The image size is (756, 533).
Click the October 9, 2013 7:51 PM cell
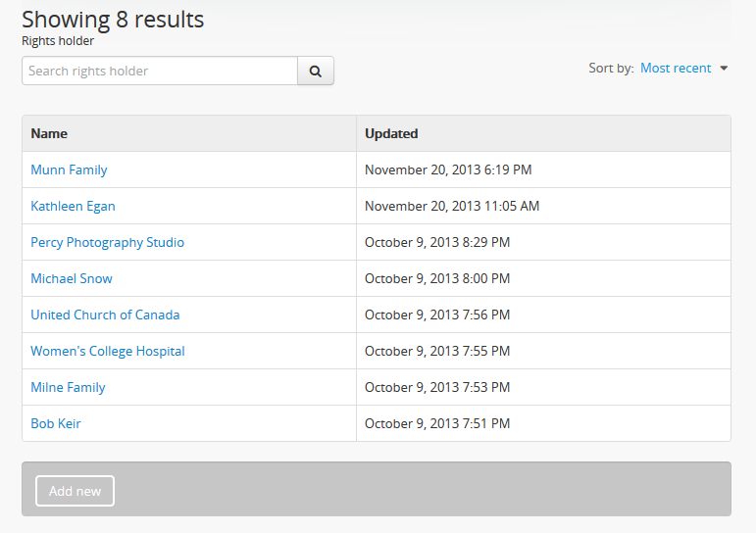(x=437, y=423)
